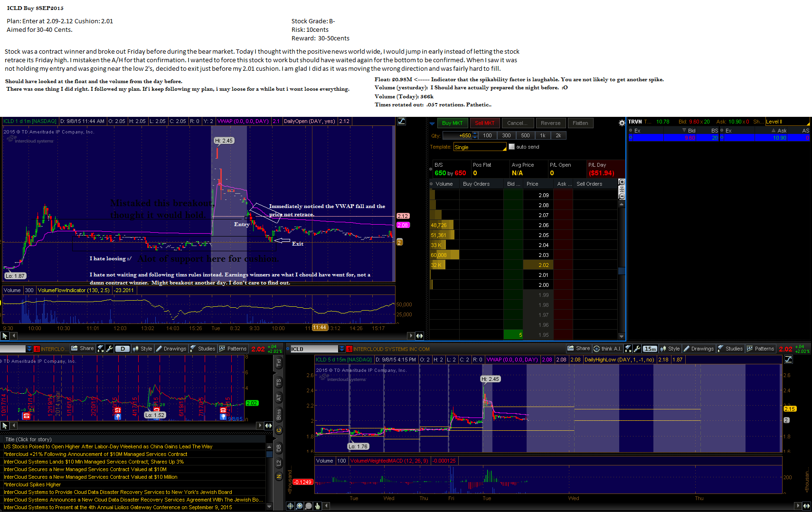The height and width of the screenshot is (512, 812).
Task: Open Patterns menu on the 15m chart
Action: pos(760,349)
